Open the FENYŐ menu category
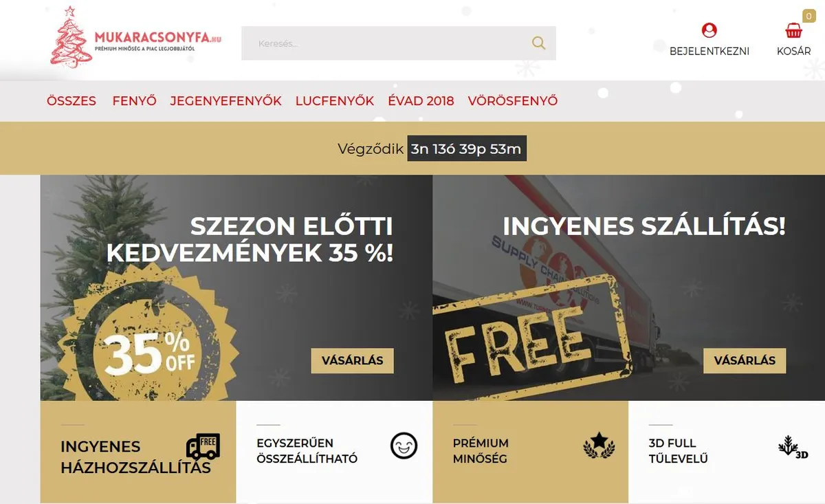 (134, 101)
